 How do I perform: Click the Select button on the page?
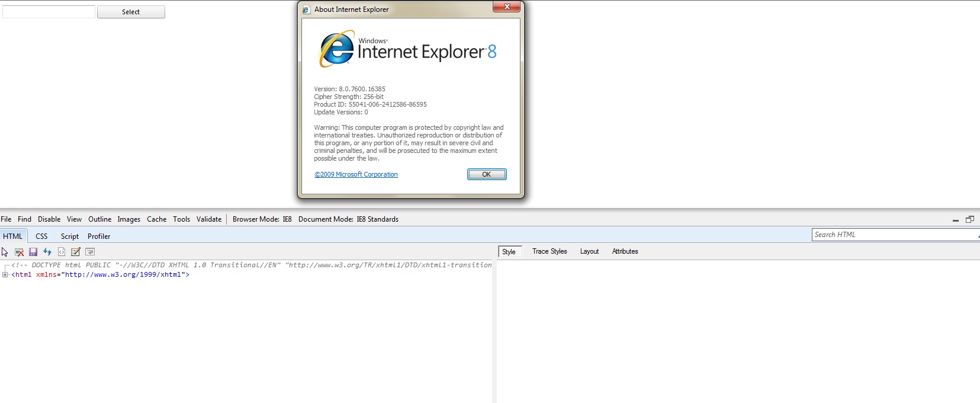tap(131, 12)
